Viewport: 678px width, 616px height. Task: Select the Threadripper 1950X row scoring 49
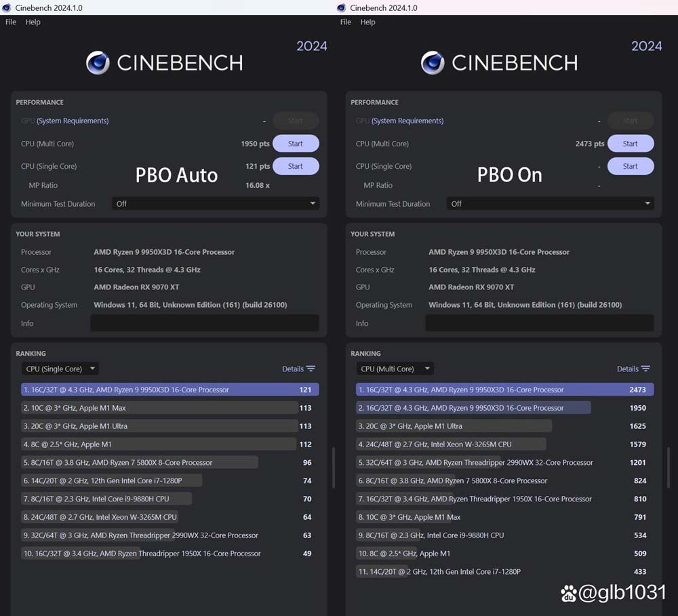tap(170, 553)
